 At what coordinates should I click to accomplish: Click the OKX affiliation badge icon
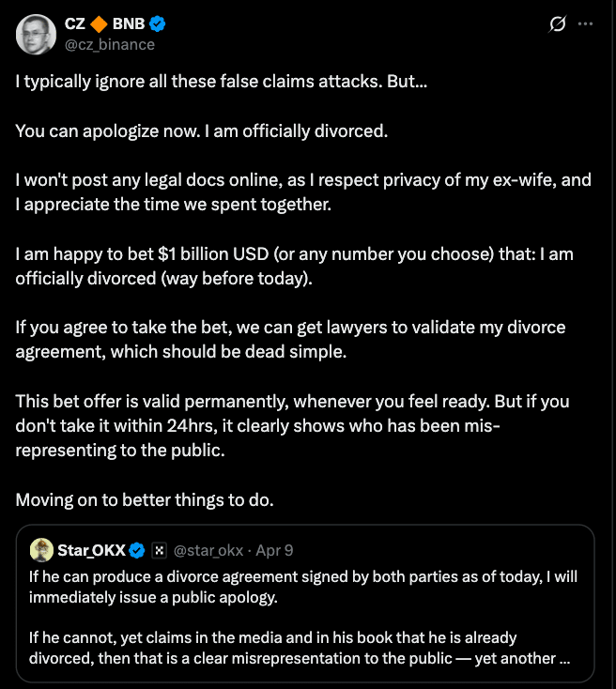[160, 550]
